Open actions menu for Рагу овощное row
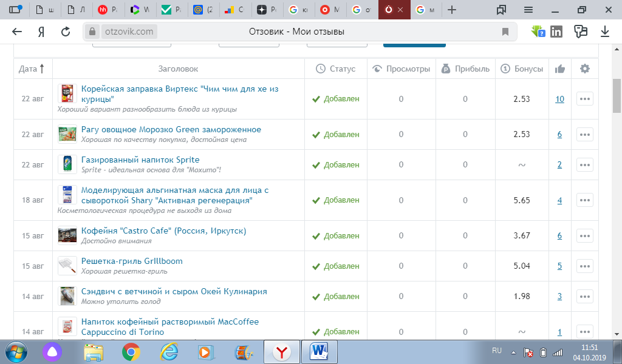Viewport: 622px width, 364px height. [585, 135]
